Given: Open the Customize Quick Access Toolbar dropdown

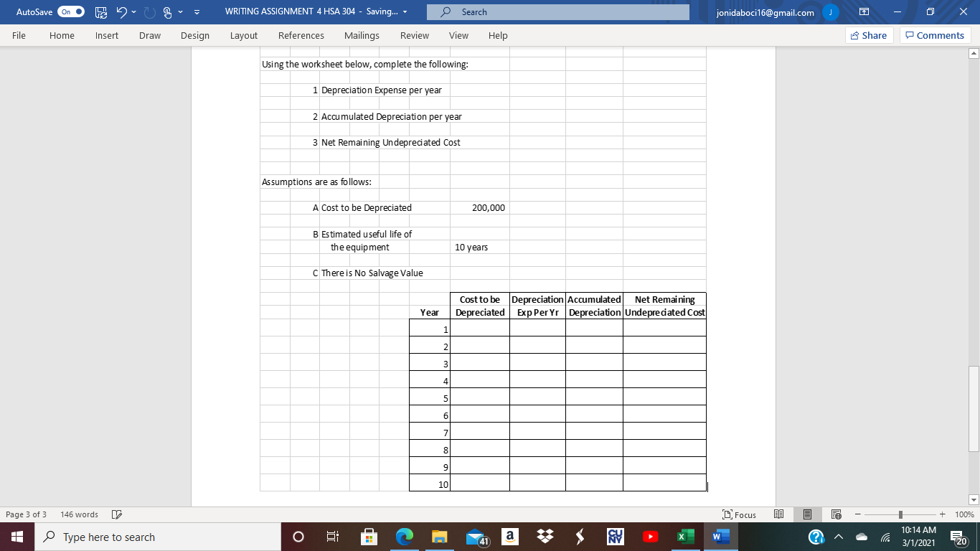Looking at the screenshot, I should (x=196, y=11).
